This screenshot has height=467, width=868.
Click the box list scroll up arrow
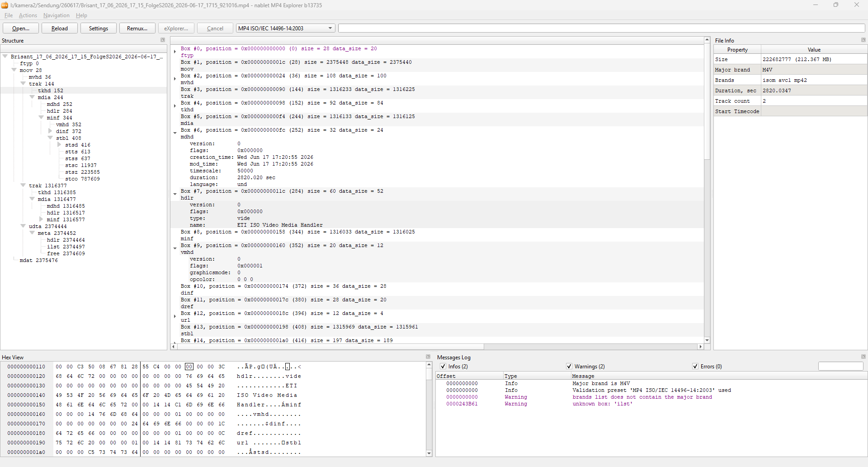(707, 40)
